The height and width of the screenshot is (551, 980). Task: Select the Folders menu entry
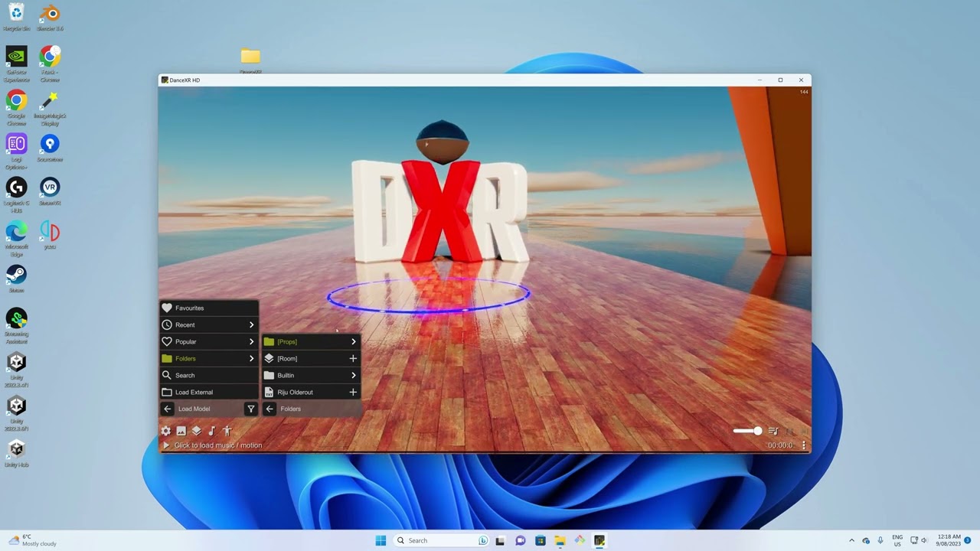209,358
